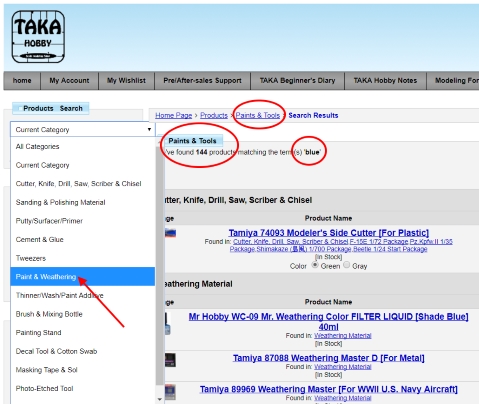Select Decal Tool & Cotton Swab option
Image resolution: width=479 pixels, height=404 pixels.
pos(83,351)
